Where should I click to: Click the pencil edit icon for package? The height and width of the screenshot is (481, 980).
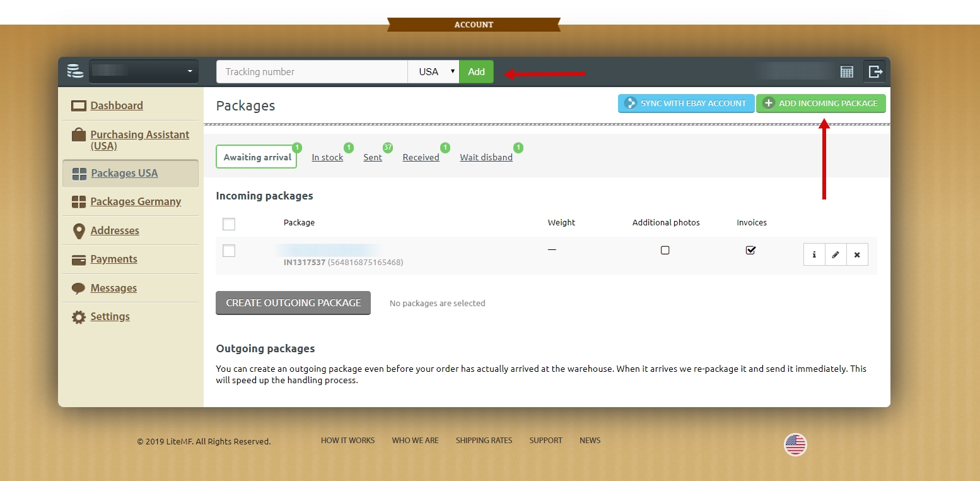tap(836, 254)
